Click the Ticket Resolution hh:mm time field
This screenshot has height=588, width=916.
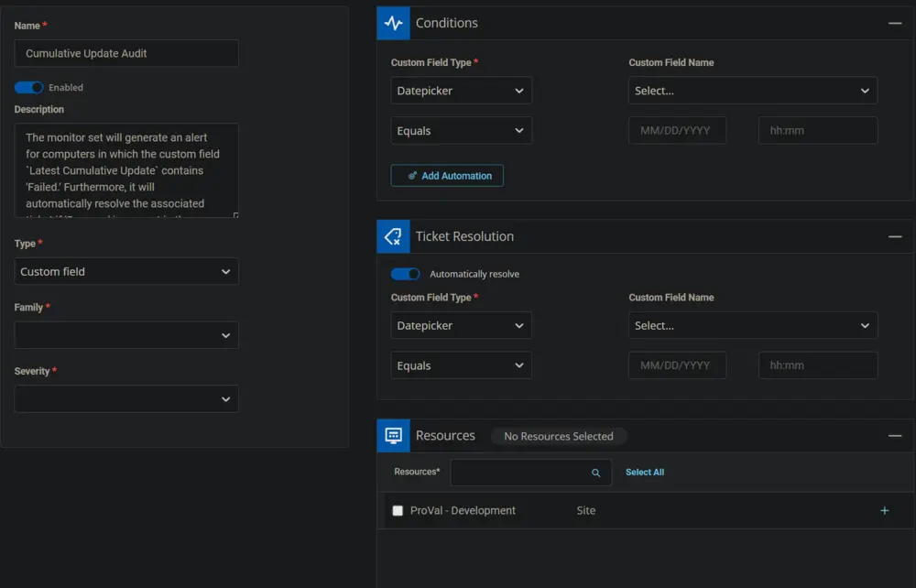[x=818, y=365]
